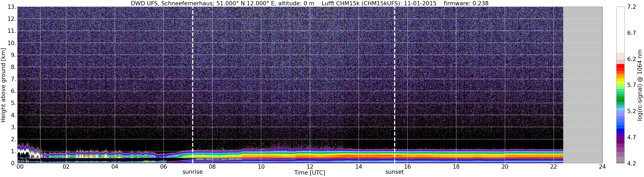Image resolution: width=644 pixels, height=177 pixels.
Task: Click the plot title mentioning Schneefernerhaus
Action: [x=309, y=3]
